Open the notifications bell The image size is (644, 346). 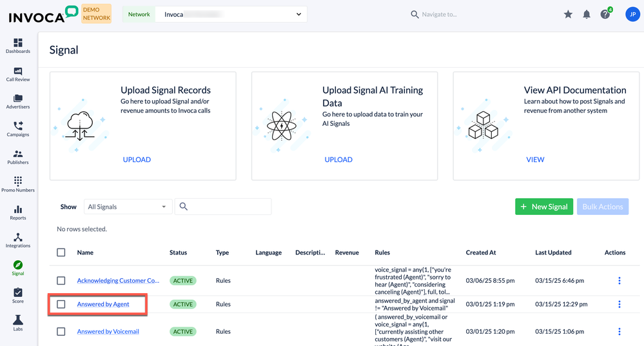[x=587, y=14]
